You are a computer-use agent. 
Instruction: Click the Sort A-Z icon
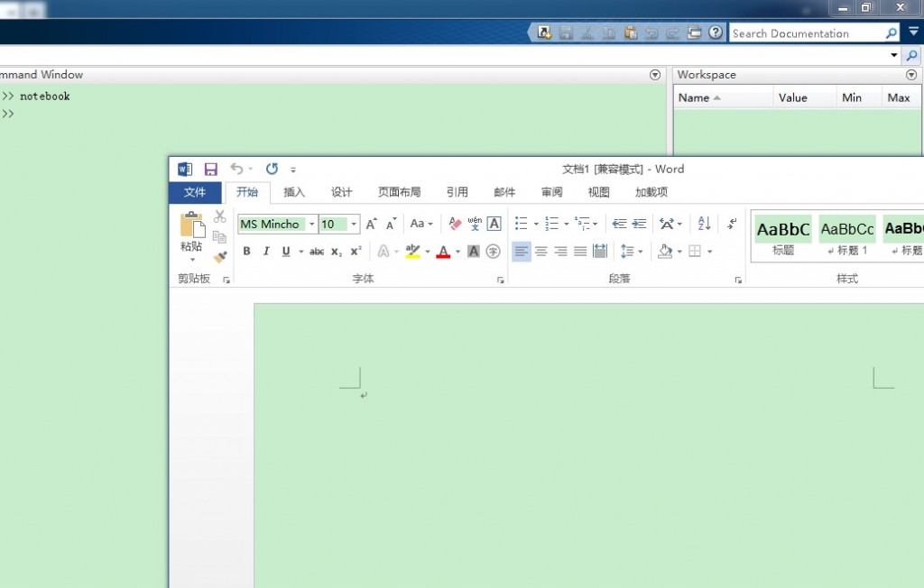[x=704, y=224]
